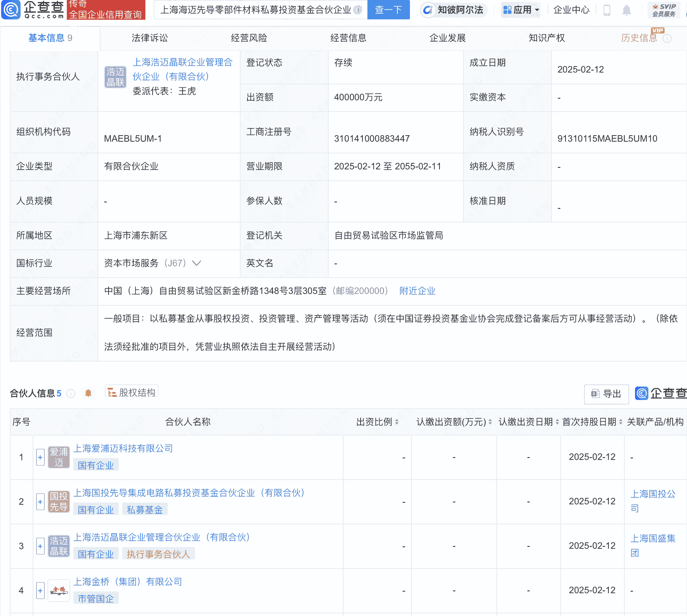Expand 资本市场服务 (J67) industry details
This screenshot has height=616, width=687.
click(x=197, y=263)
